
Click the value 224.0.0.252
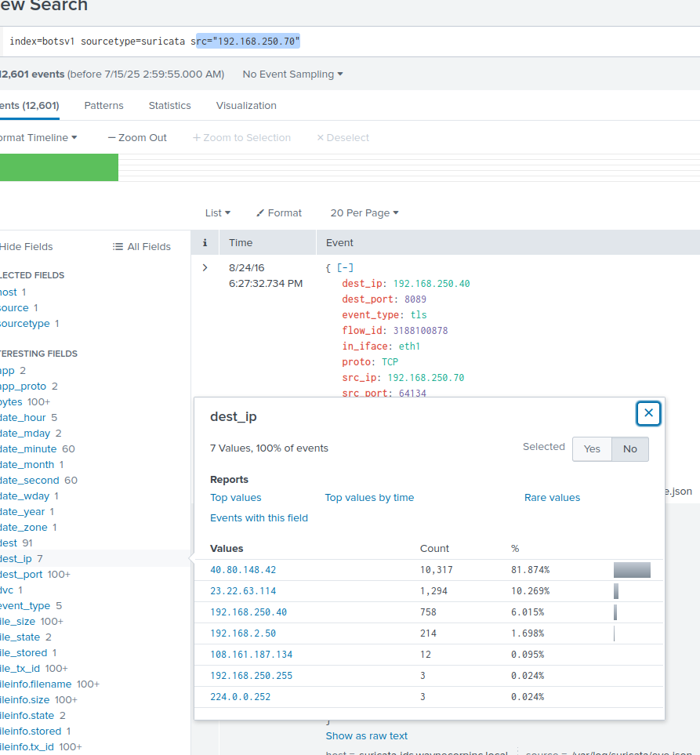coord(240,697)
